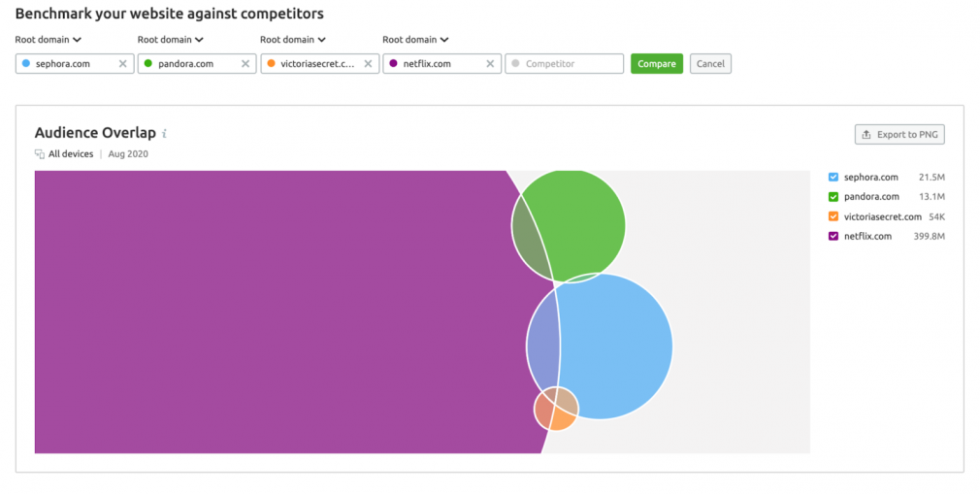980x494 pixels.
Task: Click the green Compare button
Action: coord(656,64)
